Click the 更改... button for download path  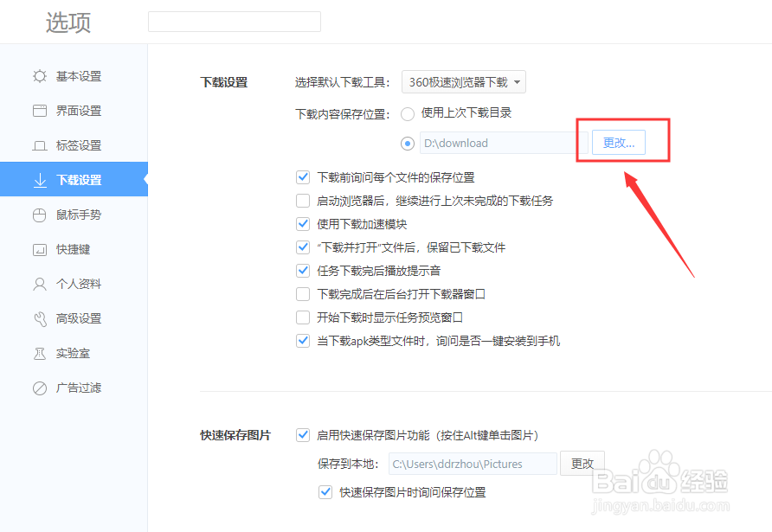618,142
